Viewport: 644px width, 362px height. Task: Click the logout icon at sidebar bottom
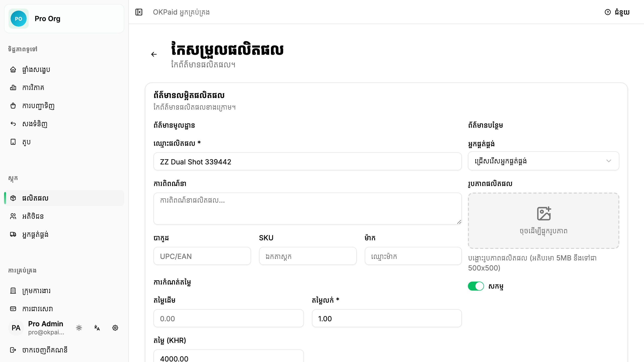[13, 350]
